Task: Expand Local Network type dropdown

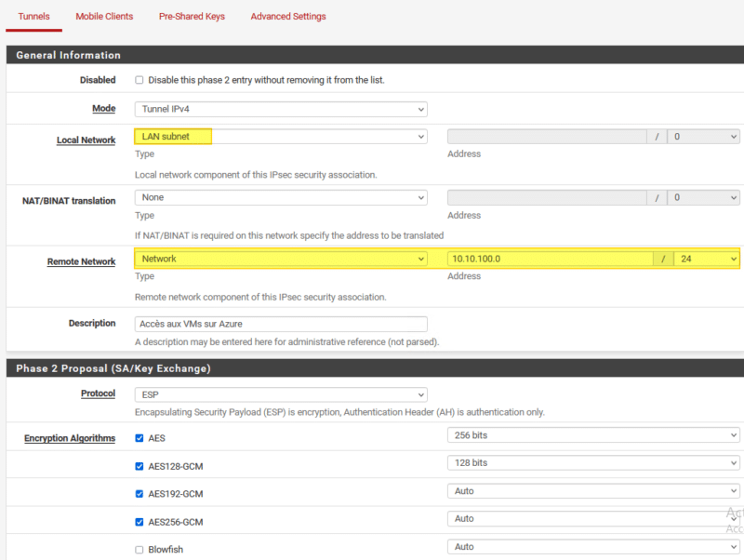Action: (x=281, y=137)
